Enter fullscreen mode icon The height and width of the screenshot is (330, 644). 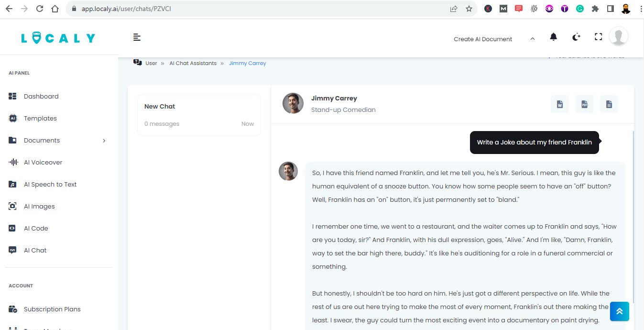coord(598,37)
